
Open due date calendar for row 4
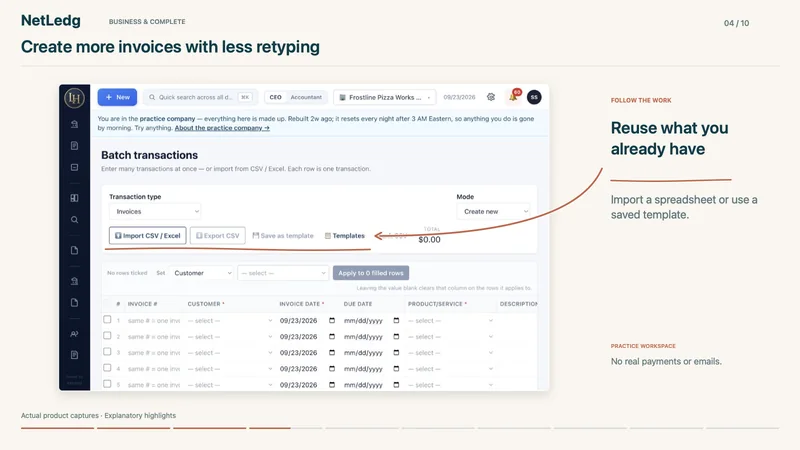396,369
